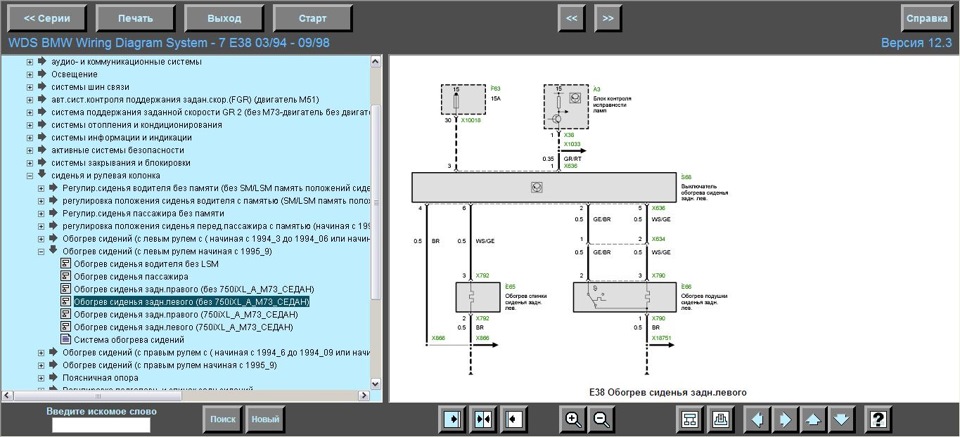Click the symbol inside switch S68 block
Screen dimensions: 960x437
click(x=537, y=188)
